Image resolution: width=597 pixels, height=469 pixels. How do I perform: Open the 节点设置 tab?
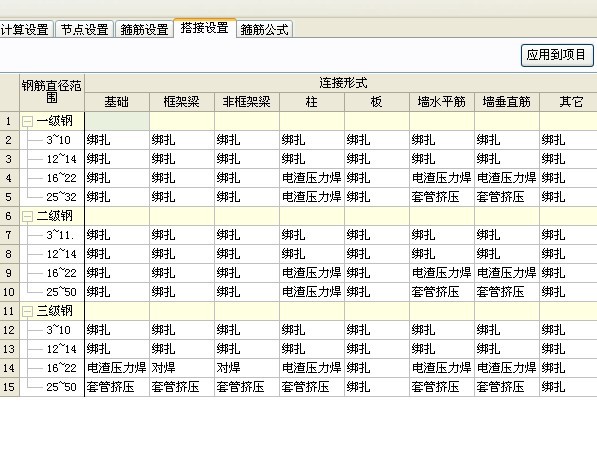(x=85, y=29)
